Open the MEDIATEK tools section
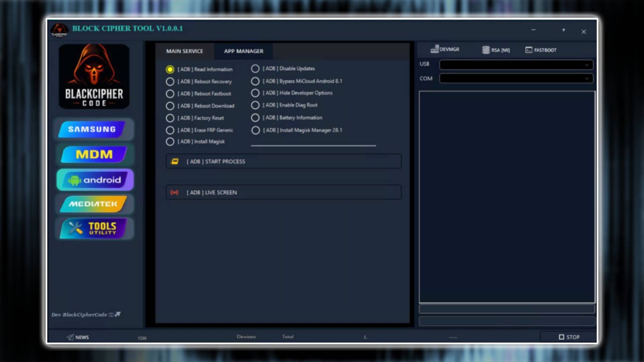The height and width of the screenshot is (362, 644). click(x=94, y=204)
